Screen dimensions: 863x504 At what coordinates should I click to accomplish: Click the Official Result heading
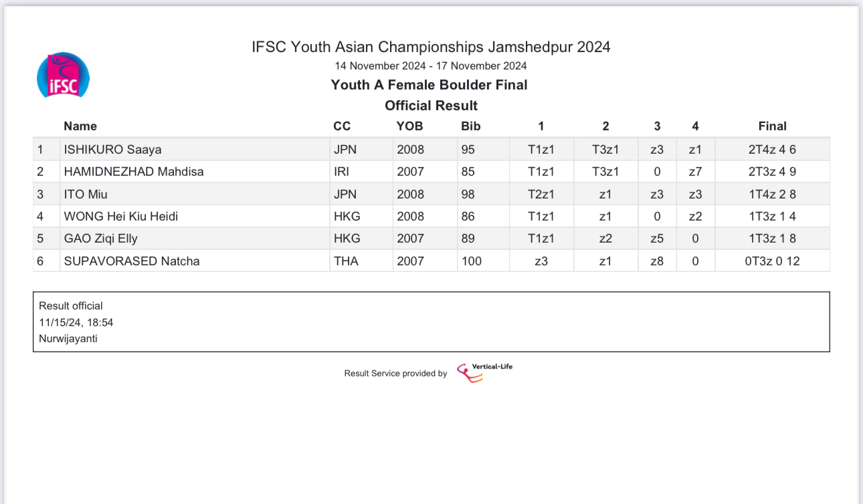tap(431, 106)
